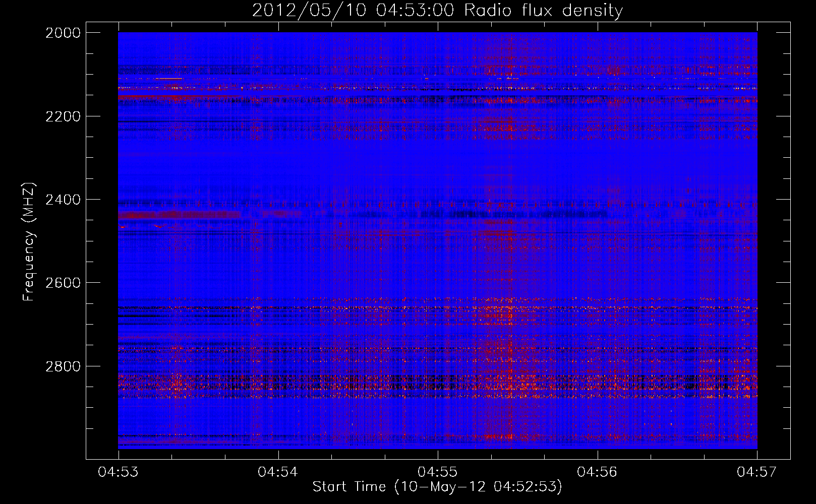Click the "Frequency (MHZ)" axis title
The image size is (816, 504).
pyautogui.click(x=29, y=241)
